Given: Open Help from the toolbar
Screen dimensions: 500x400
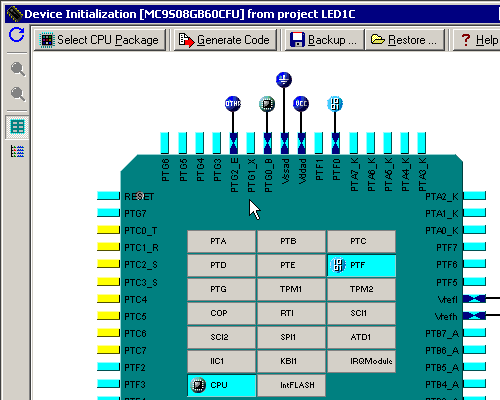Looking at the screenshot, I should point(477,40).
